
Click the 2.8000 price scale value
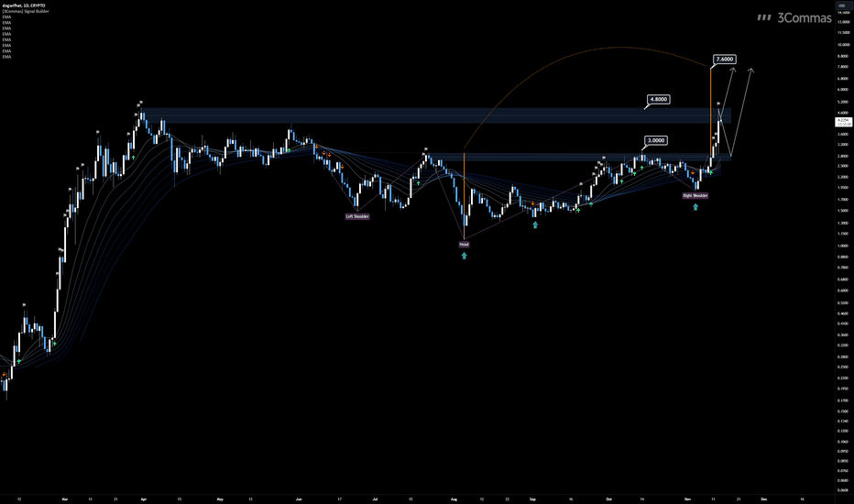coord(843,156)
